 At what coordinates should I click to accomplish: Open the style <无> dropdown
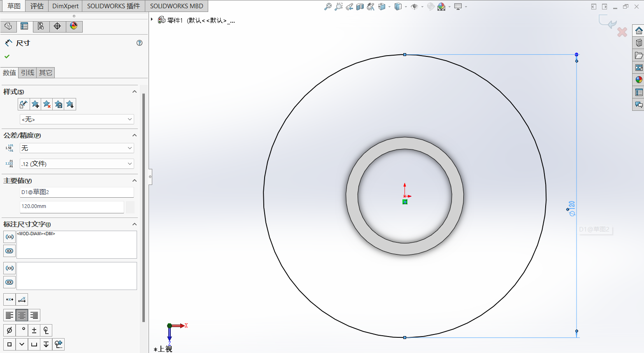(77, 119)
